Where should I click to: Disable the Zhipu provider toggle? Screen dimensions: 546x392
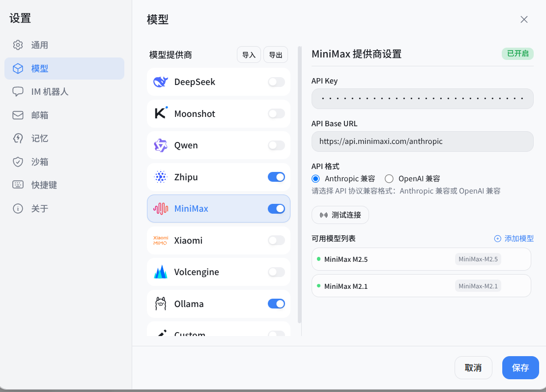click(x=276, y=177)
